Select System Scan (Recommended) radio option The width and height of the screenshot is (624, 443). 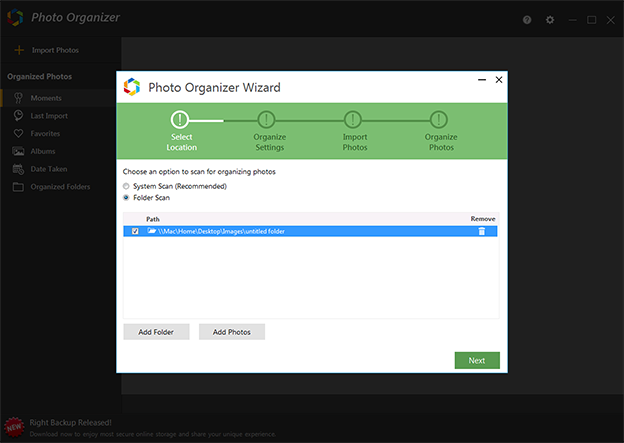click(x=126, y=186)
